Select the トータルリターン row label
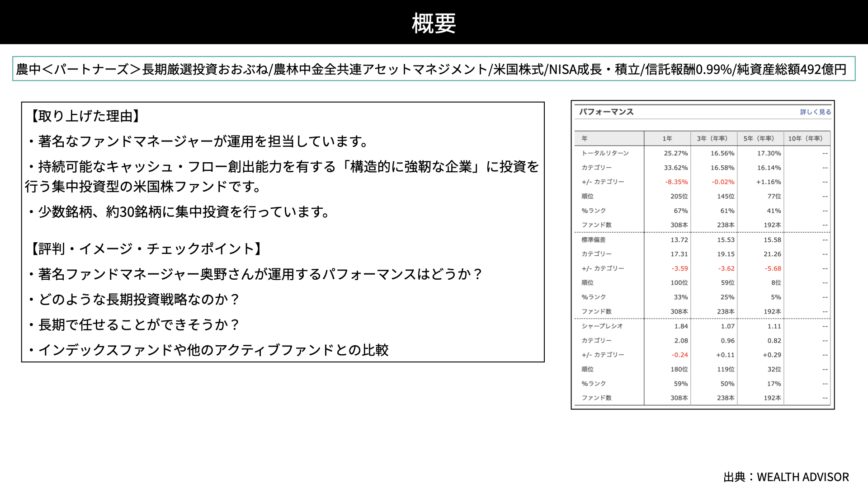This screenshot has width=868, height=488. point(605,153)
